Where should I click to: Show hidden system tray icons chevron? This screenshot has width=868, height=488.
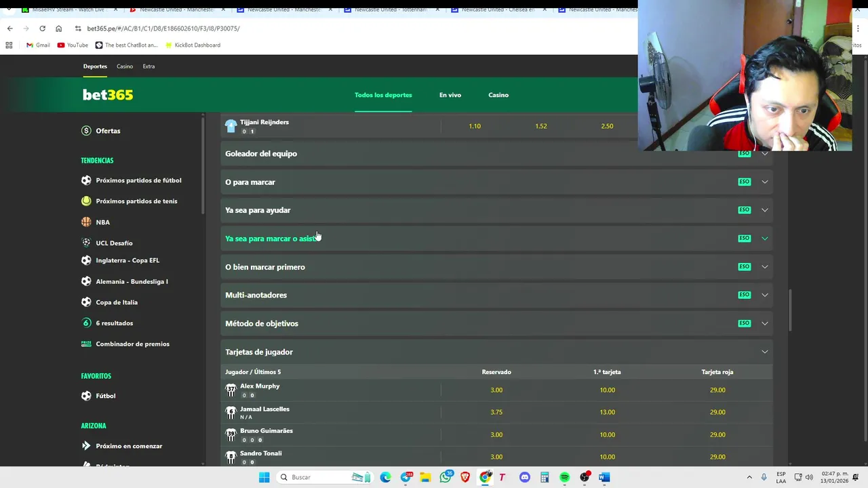point(749,477)
